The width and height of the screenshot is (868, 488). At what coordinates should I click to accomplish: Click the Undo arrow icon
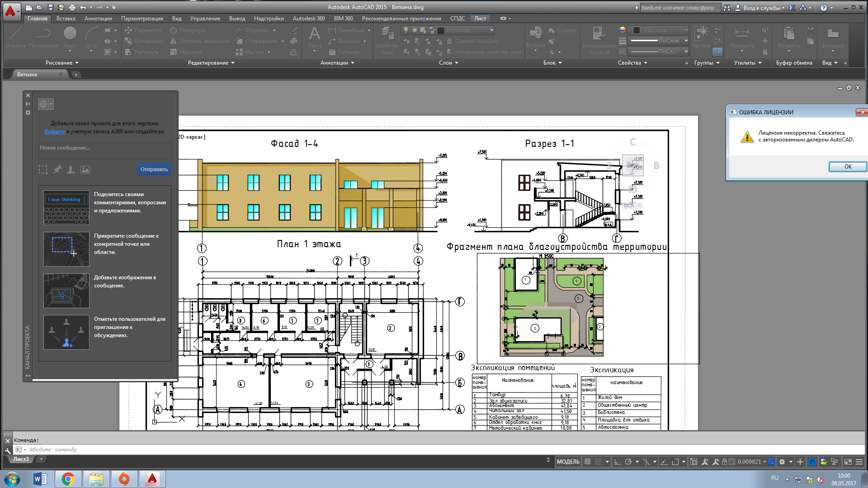(83, 8)
